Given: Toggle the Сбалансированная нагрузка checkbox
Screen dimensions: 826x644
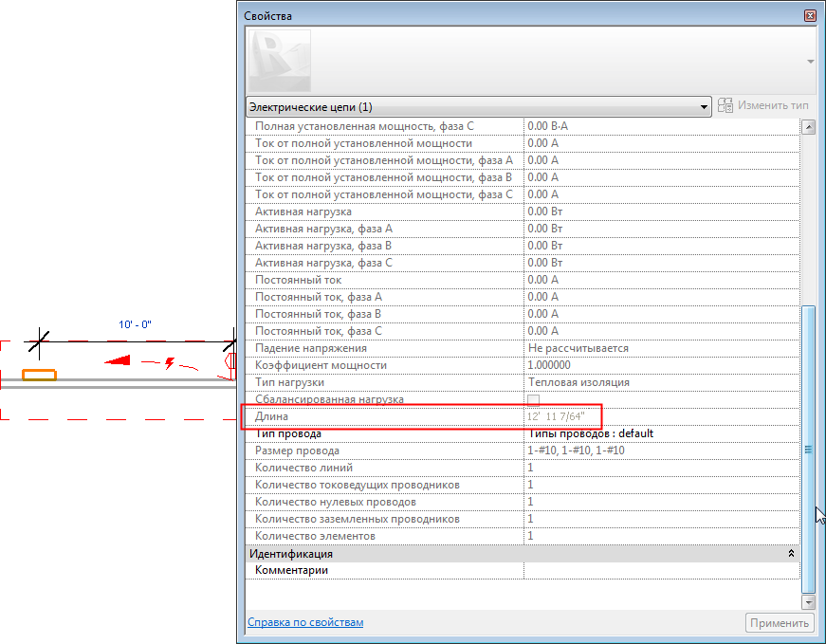Looking at the screenshot, I should pos(533,400).
